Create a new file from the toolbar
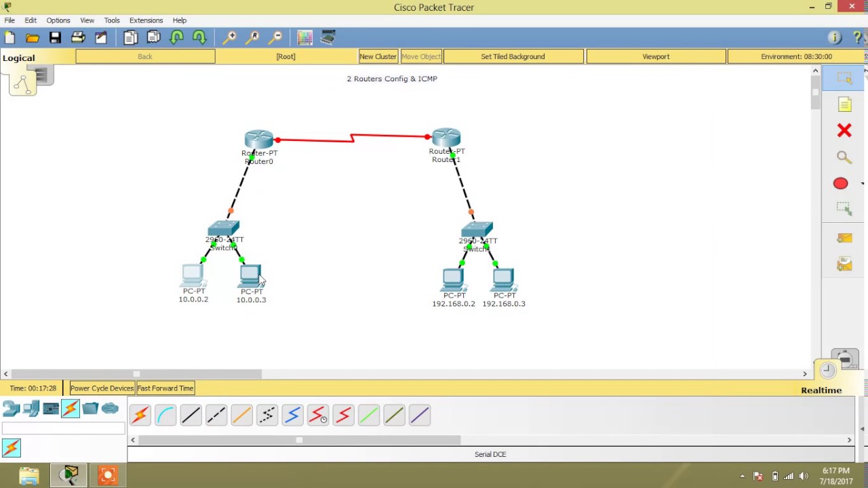 coord(9,38)
